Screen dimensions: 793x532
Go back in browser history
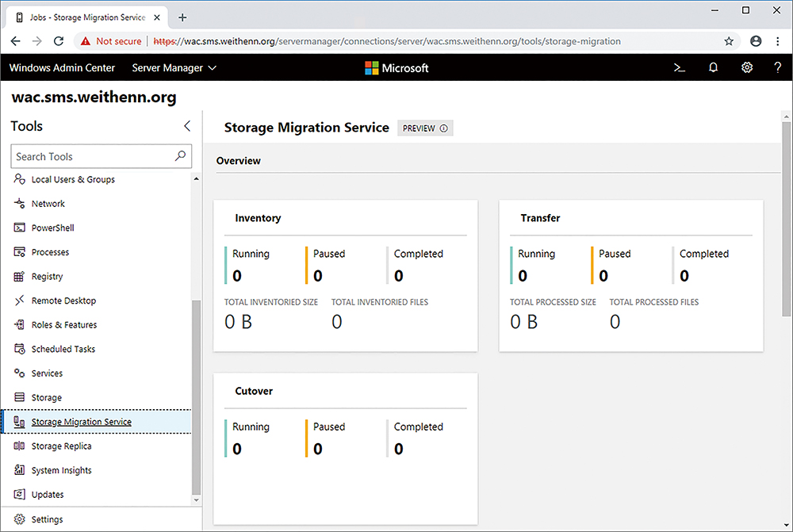point(16,41)
